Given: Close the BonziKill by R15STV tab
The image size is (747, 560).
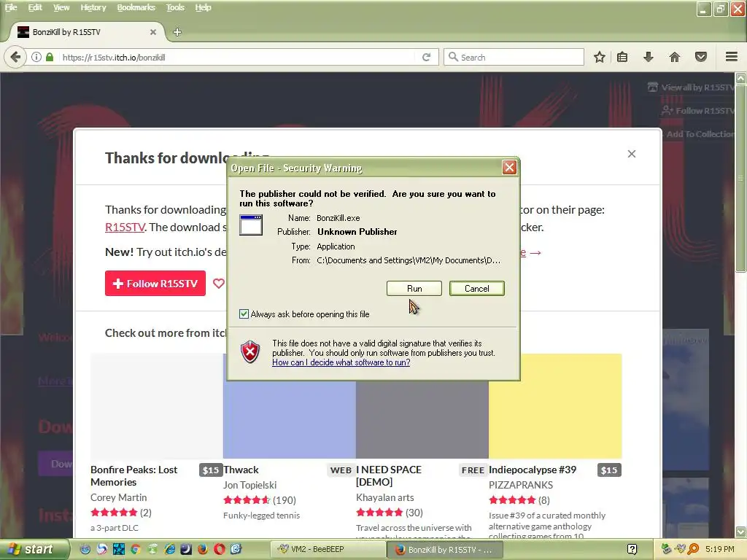Looking at the screenshot, I should coord(153,32).
